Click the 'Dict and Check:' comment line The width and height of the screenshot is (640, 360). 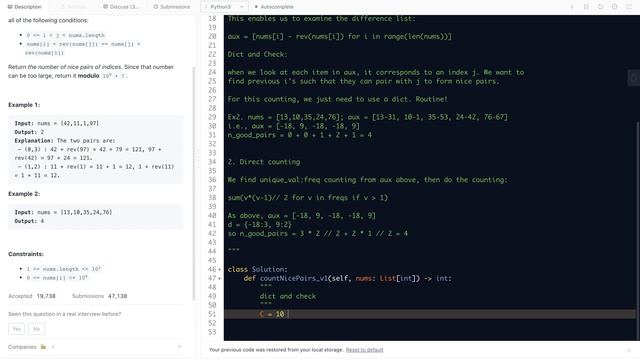tap(258, 54)
